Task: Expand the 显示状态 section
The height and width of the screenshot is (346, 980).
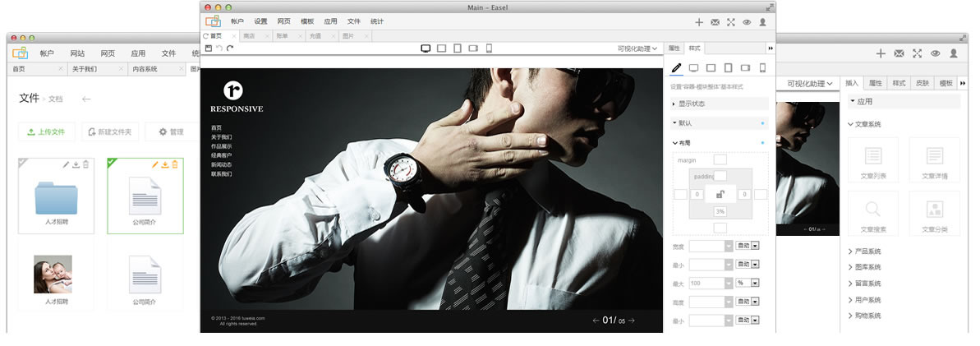Action: tap(691, 104)
